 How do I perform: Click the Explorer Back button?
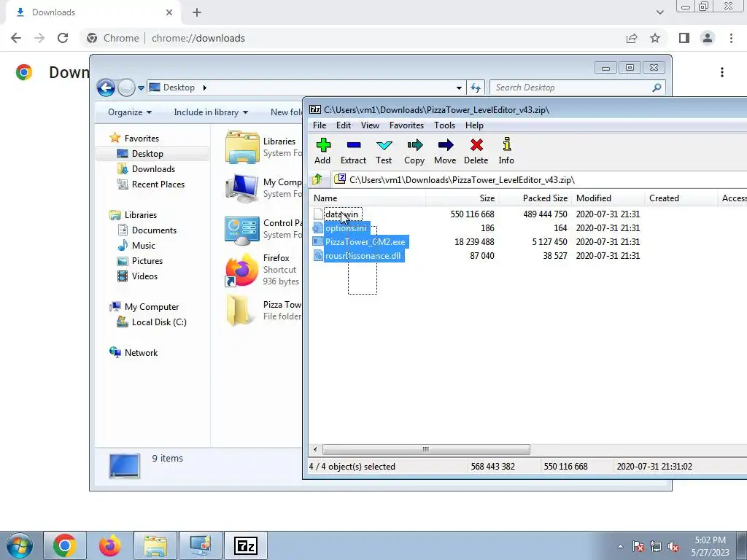tap(106, 87)
